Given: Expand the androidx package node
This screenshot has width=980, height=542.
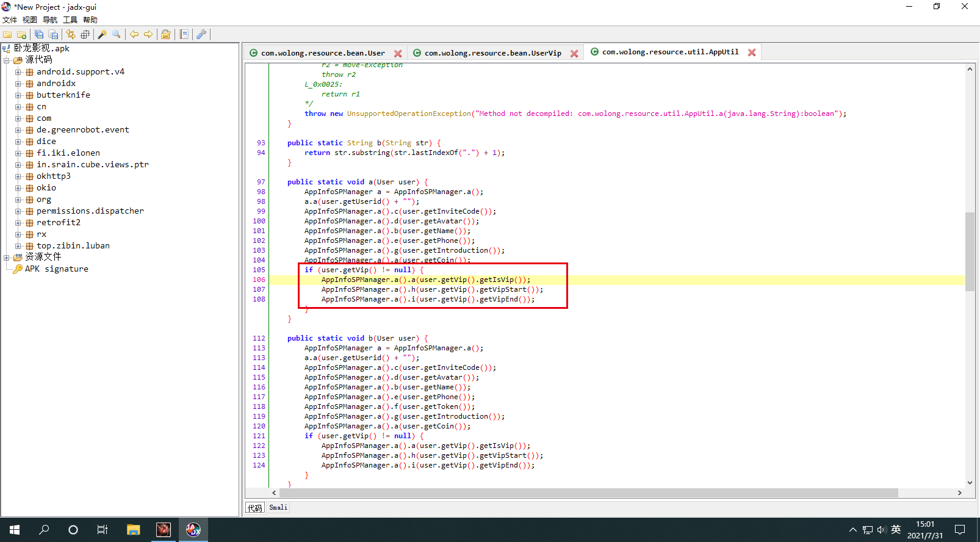Looking at the screenshot, I should point(18,84).
